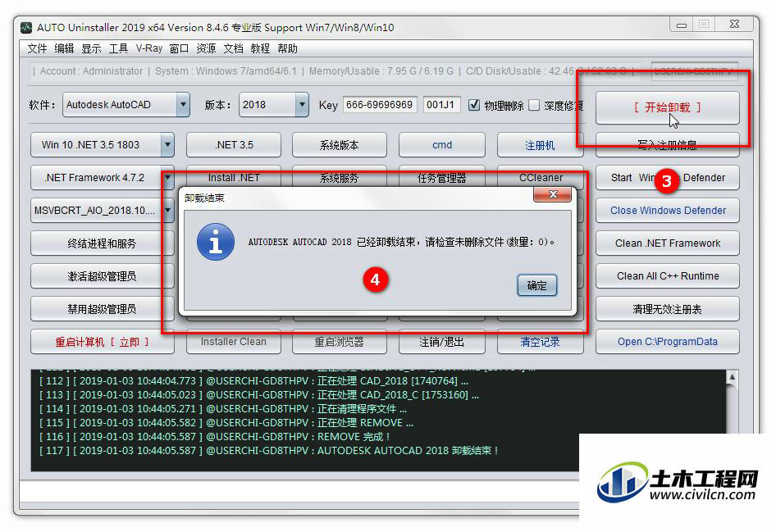This screenshot has height=532, width=776.
Task: Click Close Windows Defender button
Action: pos(667,211)
